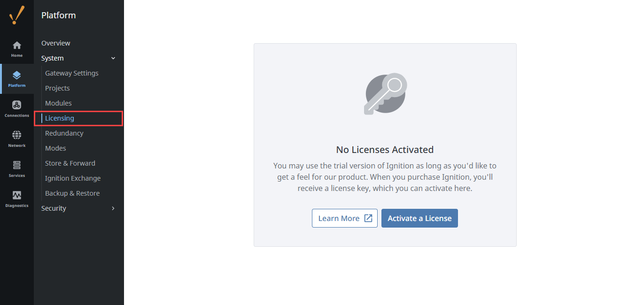Select the Licensing menu item

[x=60, y=118]
